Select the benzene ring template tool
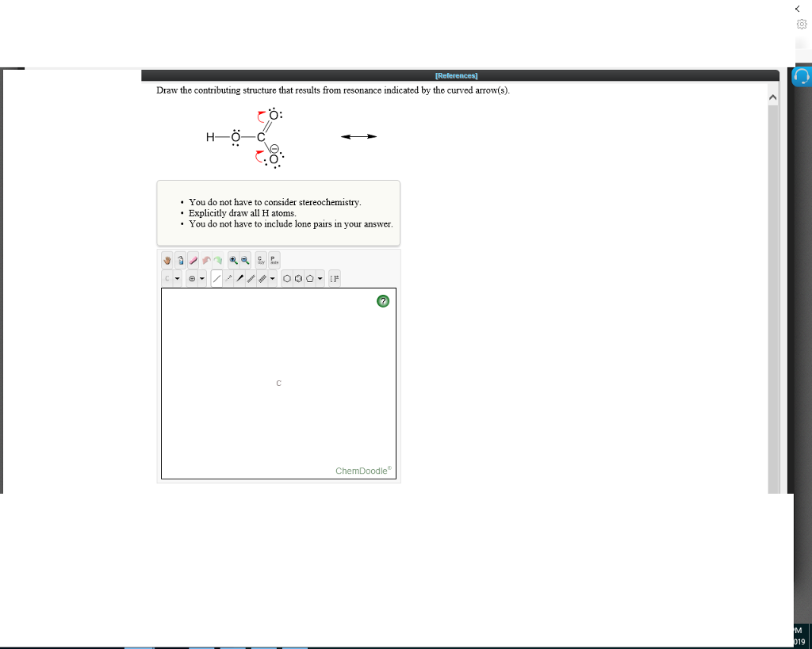Image resolution: width=812 pixels, height=649 pixels. click(x=299, y=277)
